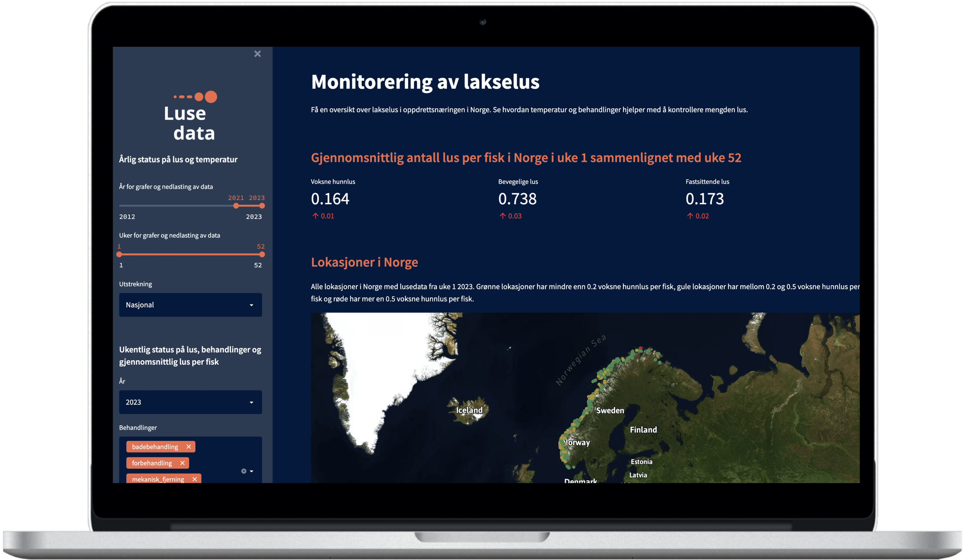Close the sidebar with the X icon

[x=257, y=54]
